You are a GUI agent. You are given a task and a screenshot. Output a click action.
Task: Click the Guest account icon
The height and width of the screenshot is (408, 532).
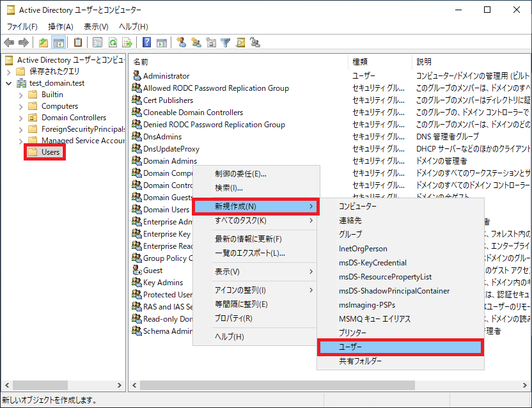[x=137, y=271]
